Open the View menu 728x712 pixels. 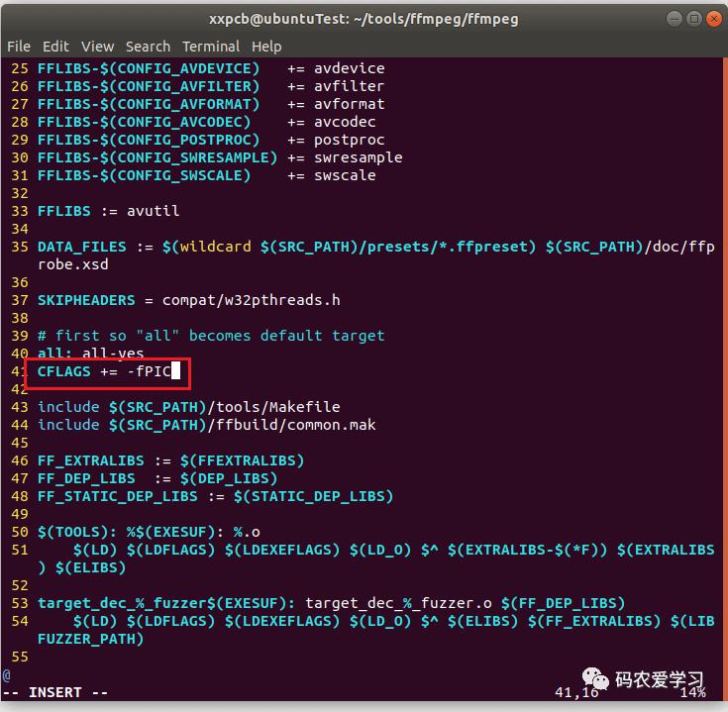97,47
